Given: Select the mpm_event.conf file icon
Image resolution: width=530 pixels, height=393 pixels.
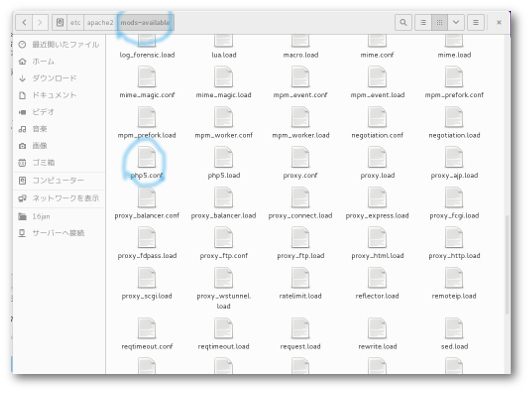Looking at the screenshot, I should click(300, 77).
